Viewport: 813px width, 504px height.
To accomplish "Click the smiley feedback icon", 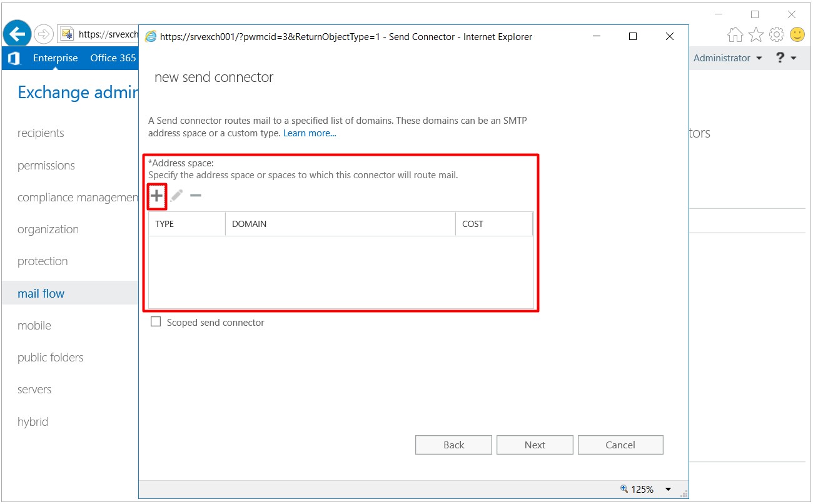I will point(797,34).
